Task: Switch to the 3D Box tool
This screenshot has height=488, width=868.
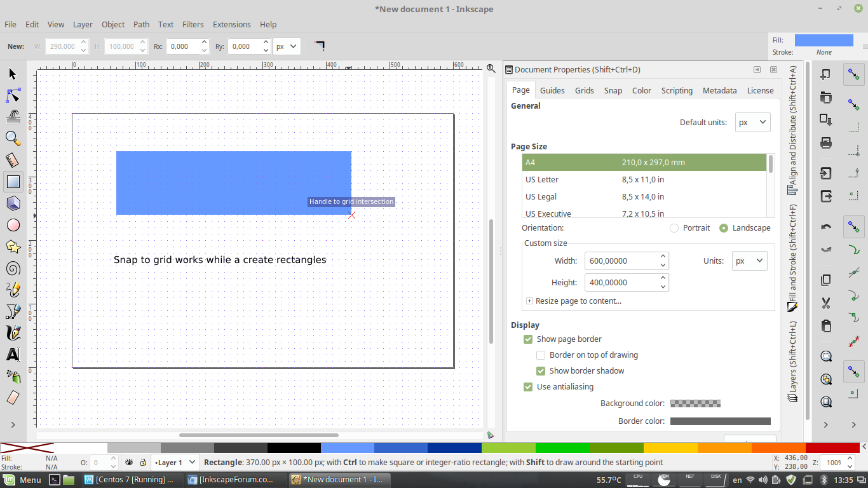Action: tap(13, 203)
